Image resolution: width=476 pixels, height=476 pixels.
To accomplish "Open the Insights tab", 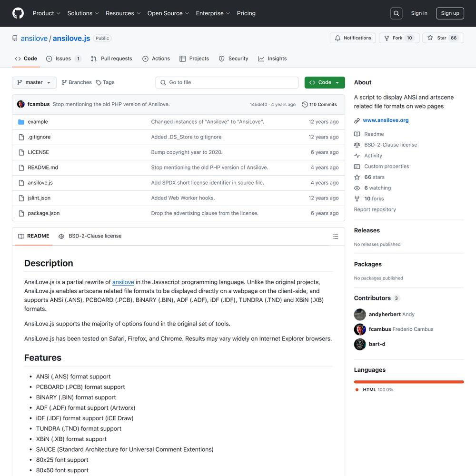I will point(272,59).
